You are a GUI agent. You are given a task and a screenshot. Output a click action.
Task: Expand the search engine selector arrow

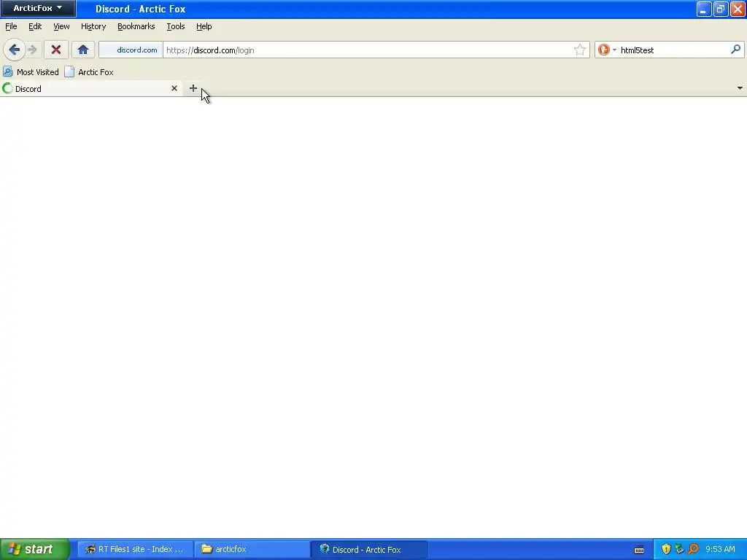[614, 50]
